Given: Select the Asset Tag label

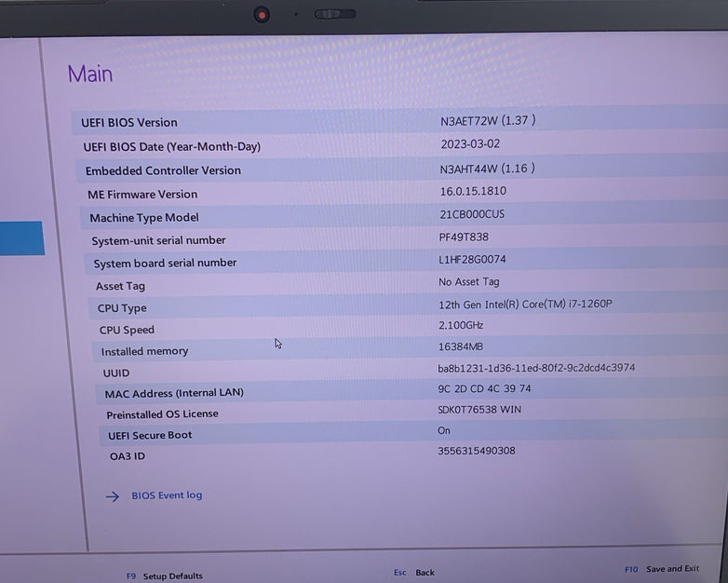Looking at the screenshot, I should point(120,286).
